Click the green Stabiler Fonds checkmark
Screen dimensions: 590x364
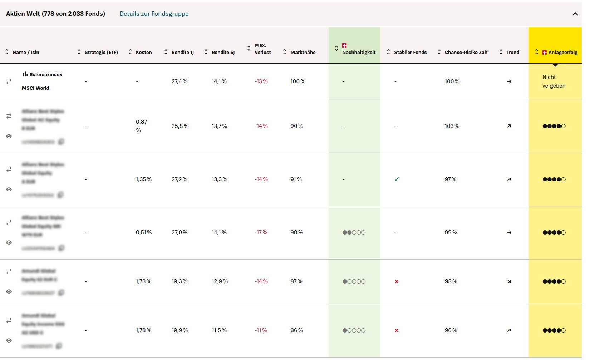397,179
